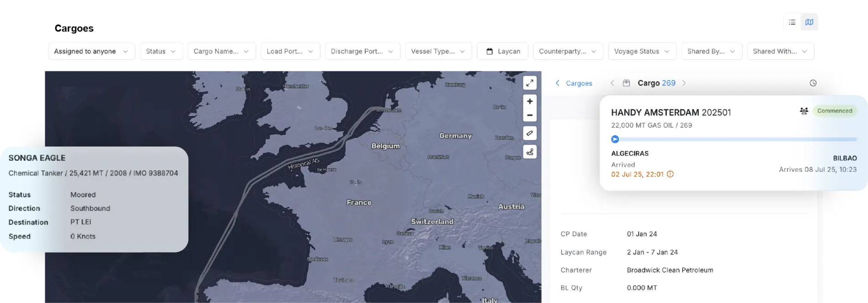The width and height of the screenshot is (868, 303).
Task: Expand the Status filter dropdown
Action: 161,51
